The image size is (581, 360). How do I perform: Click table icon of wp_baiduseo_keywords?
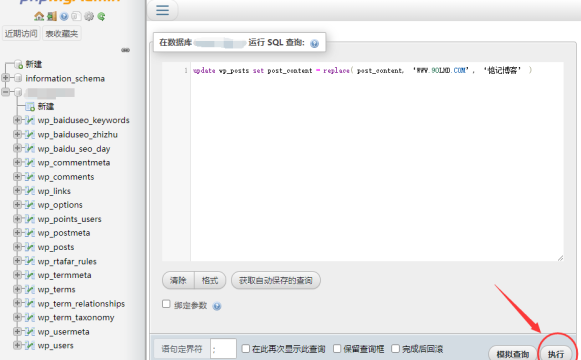click(30, 120)
